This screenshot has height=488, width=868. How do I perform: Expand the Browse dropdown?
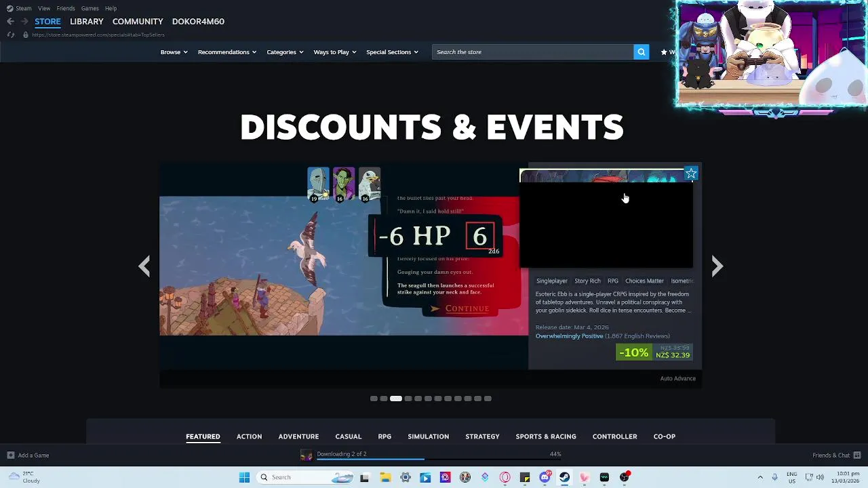click(x=174, y=52)
